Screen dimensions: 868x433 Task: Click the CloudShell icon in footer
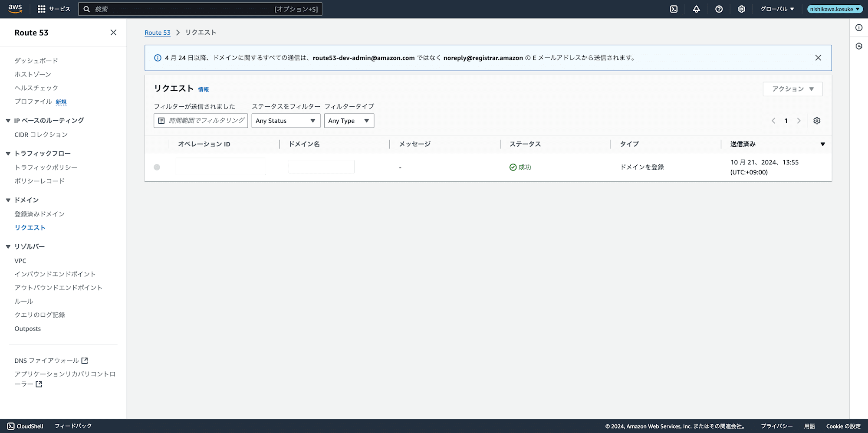11,426
